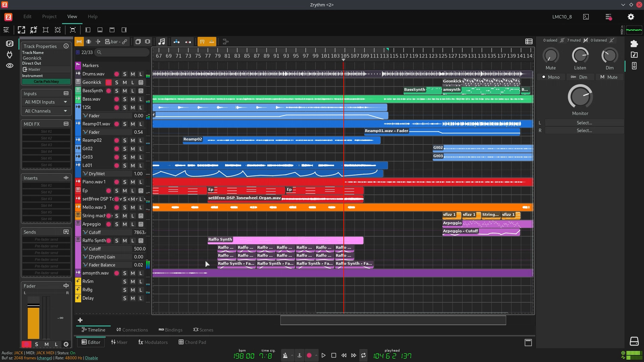Open the All Channels dropdown
Screen dimensions: 644x362
click(46, 111)
